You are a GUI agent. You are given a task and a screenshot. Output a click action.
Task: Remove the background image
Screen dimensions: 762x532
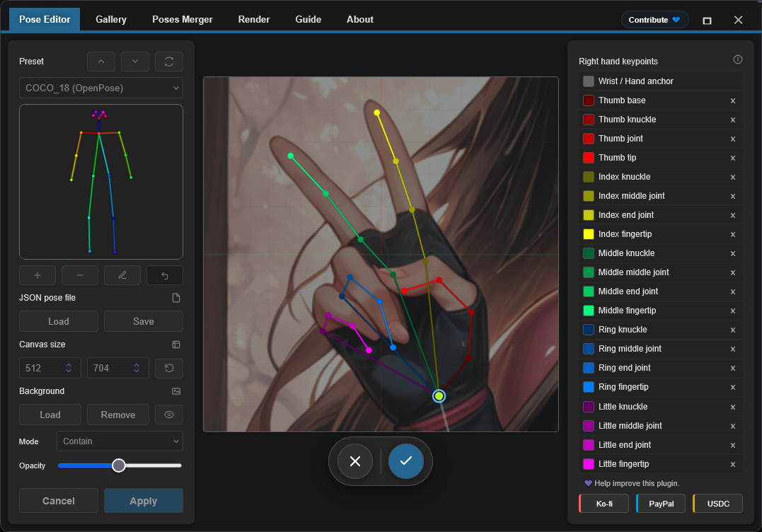(118, 415)
